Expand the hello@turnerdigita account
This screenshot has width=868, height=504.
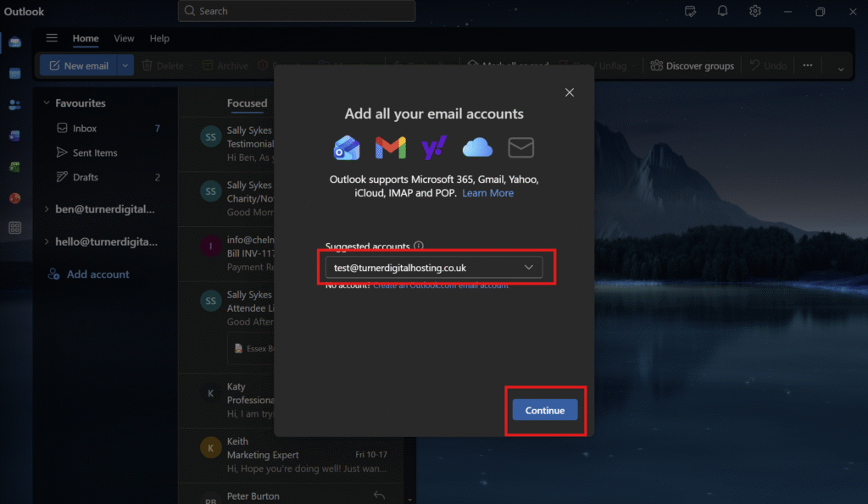pos(47,241)
